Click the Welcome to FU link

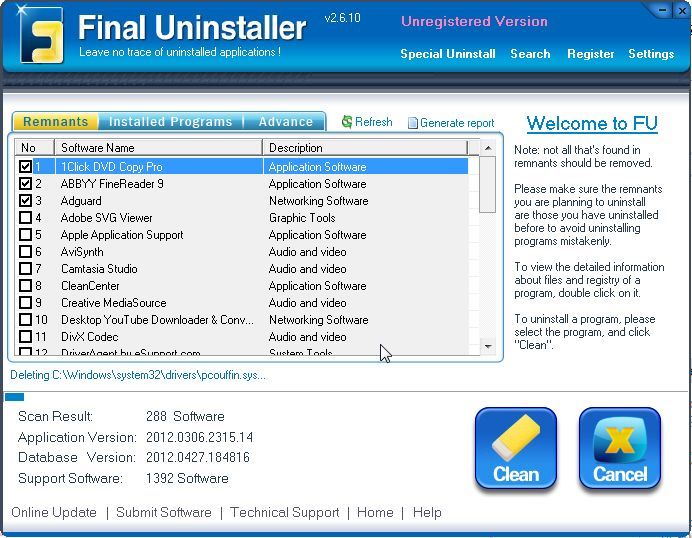592,123
